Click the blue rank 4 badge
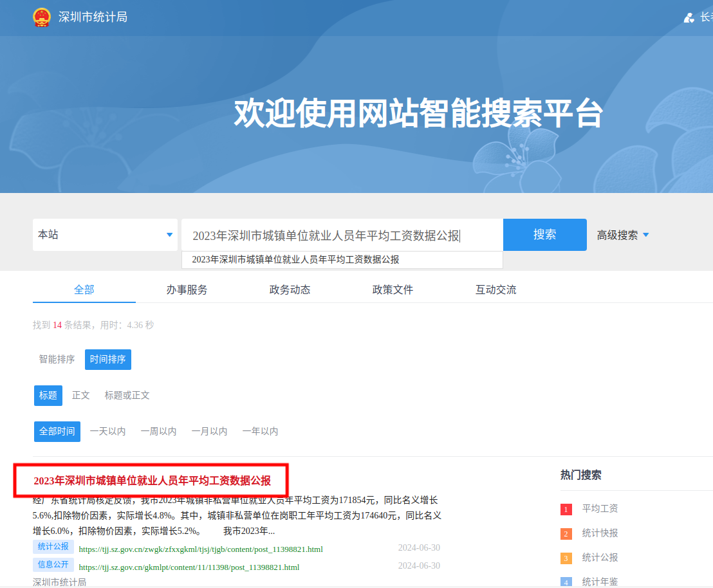Screen dimensions: 713x588 click(566, 582)
